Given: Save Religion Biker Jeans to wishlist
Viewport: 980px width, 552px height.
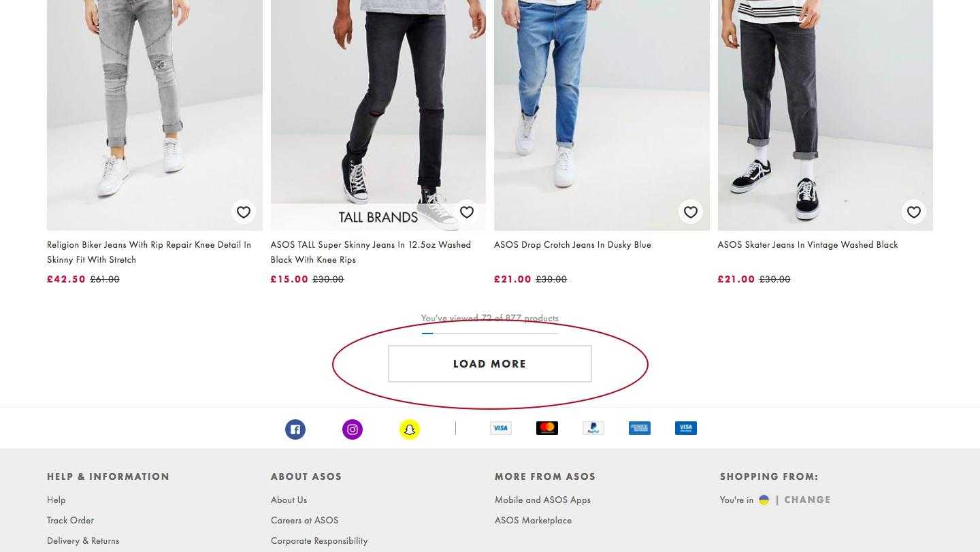Looking at the screenshot, I should tap(244, 212).
